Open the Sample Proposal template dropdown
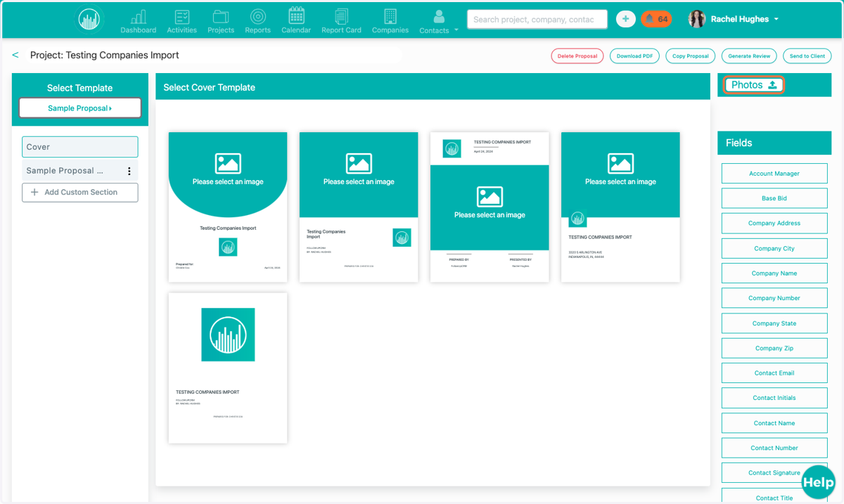Viewport: 844px width, 504px height. (80, 108)
